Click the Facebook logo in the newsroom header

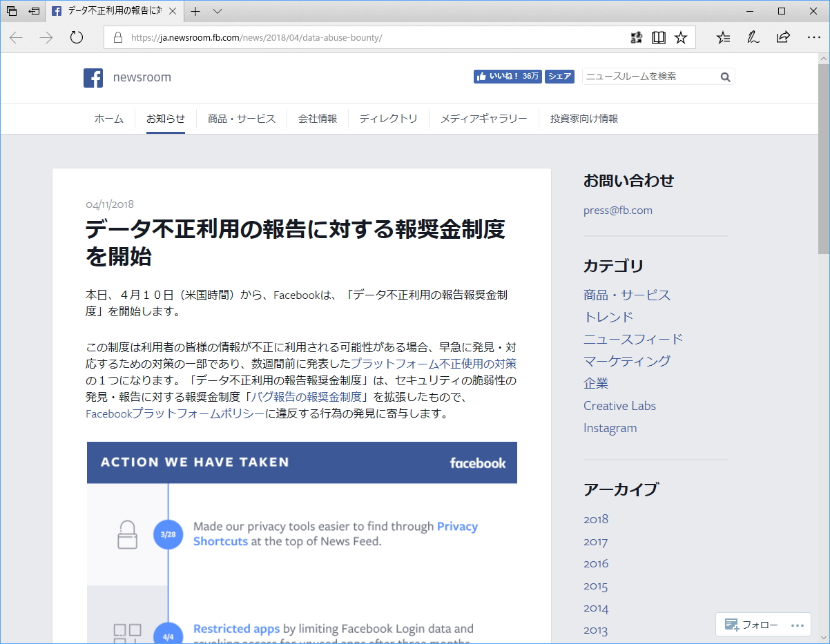[x=93, y=77]
